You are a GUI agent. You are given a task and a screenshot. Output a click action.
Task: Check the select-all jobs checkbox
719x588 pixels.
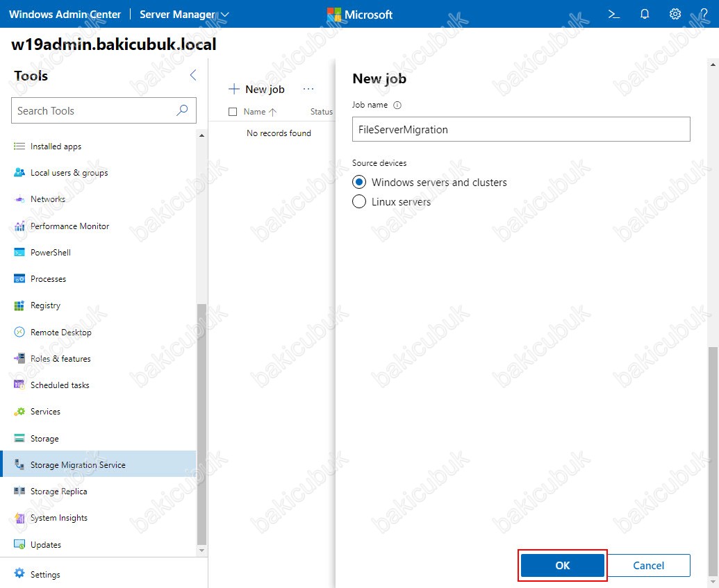233,111
